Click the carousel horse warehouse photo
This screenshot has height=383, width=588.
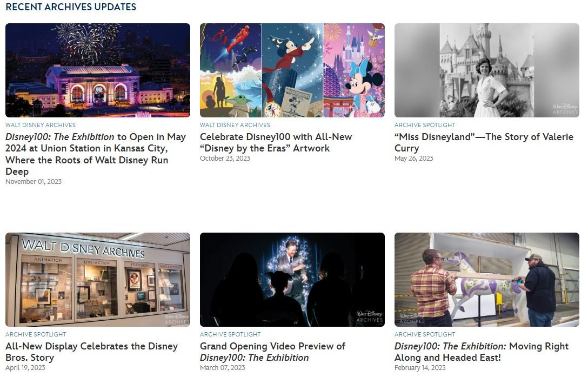[486, 280]
